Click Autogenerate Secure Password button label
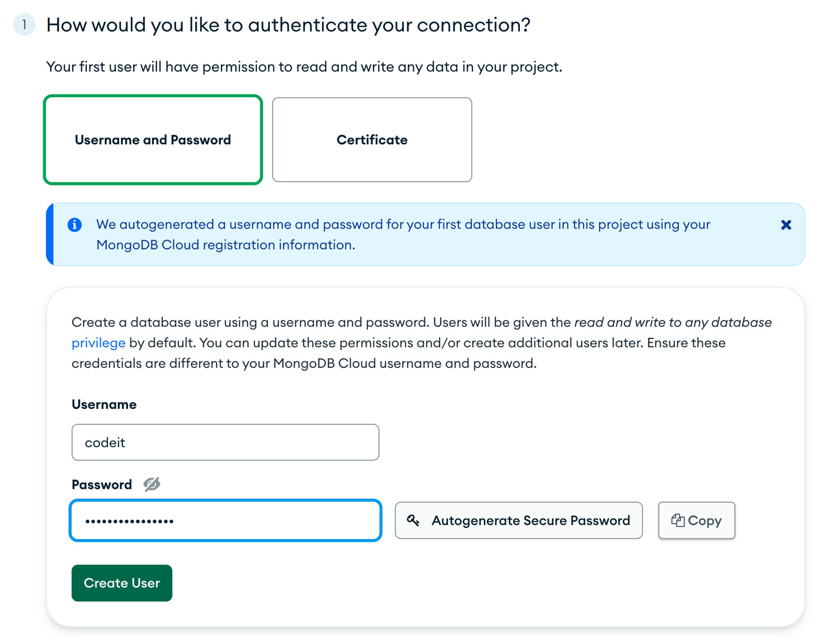This screenshot has width=820, height=644. [531, 520]
